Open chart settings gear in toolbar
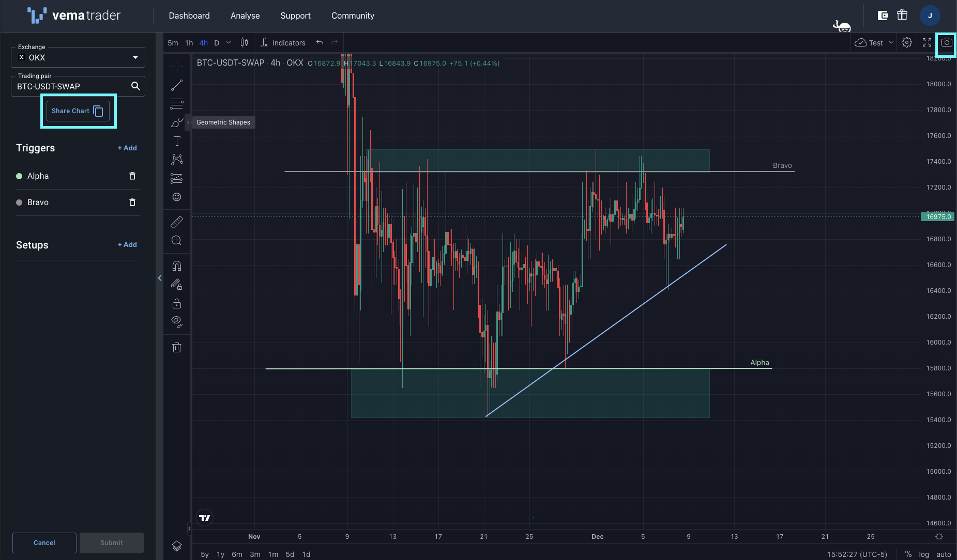The image size is (957, 560). (x=907, y=43)
